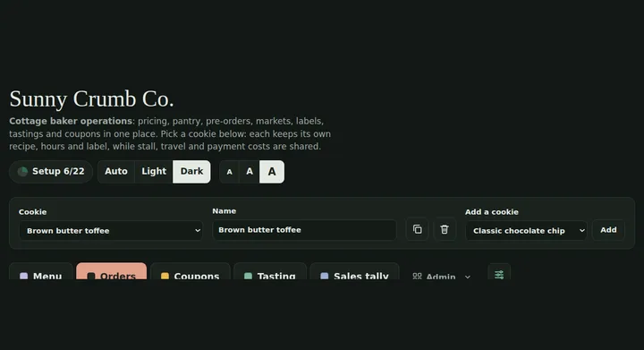Image resolution: width=644 pixels, height=350 pixels.
Task: Click the 'Add a cookie' label
Action: [x=492, y=212]
